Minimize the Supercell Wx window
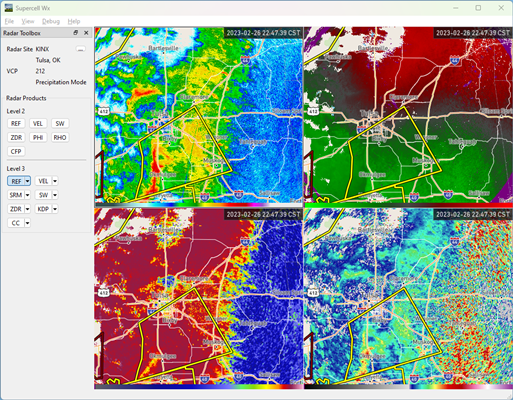This screenshot has height=400, width=513. click(456, 8)
